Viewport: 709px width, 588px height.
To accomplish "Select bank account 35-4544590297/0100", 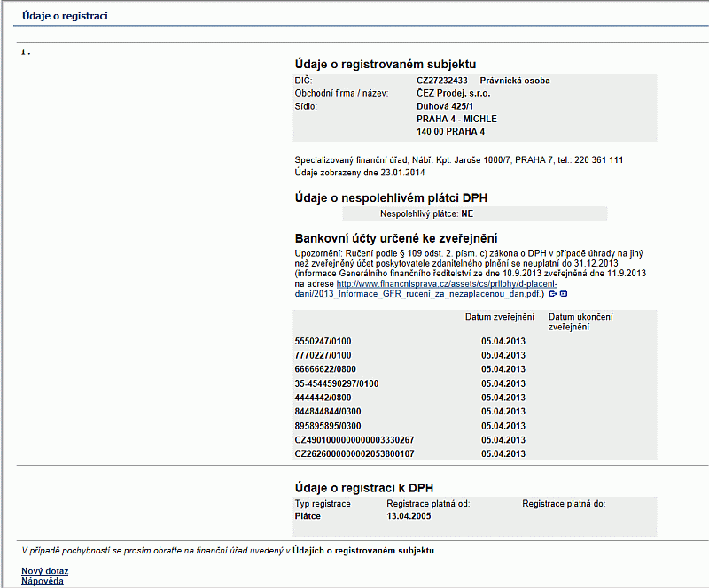I will [337, 383].
